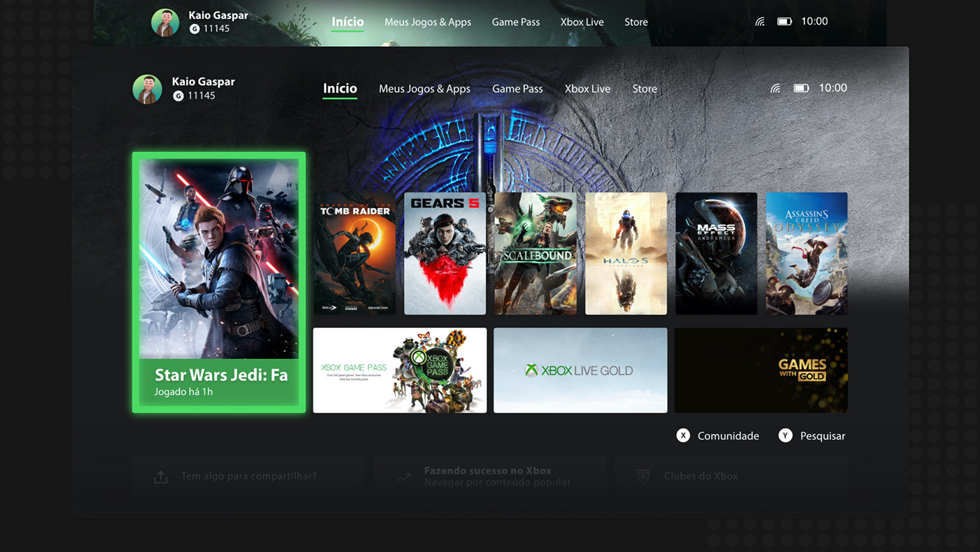Click the Kaio Gaspar name in front window
Screen dimensions: 980x552
coord(204,81)
